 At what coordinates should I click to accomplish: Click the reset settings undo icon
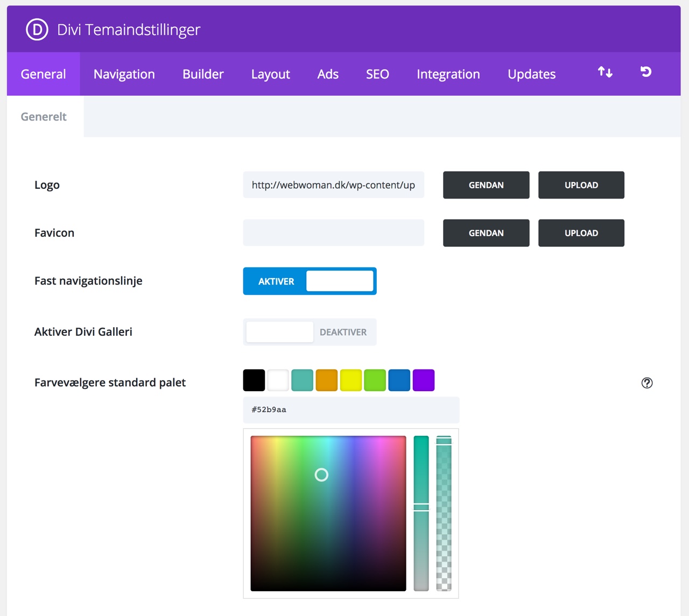click(646, 72)
